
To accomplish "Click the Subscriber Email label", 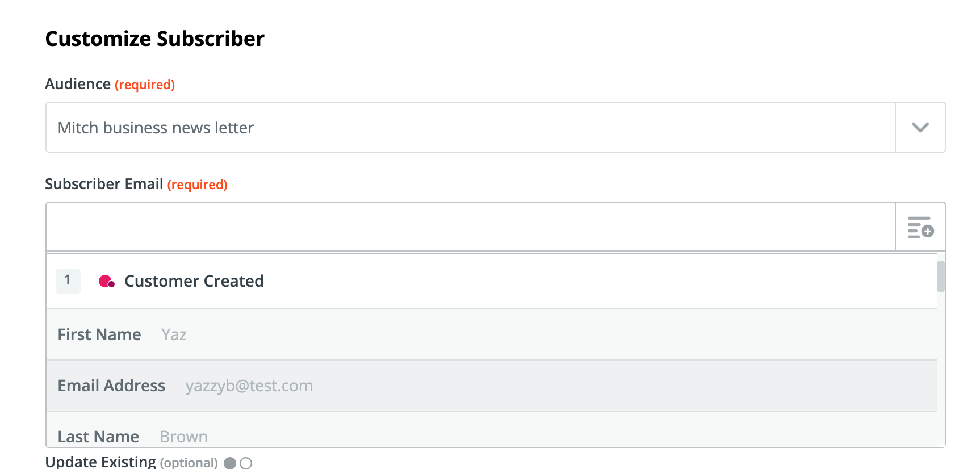I will click(x=104, y=184).
